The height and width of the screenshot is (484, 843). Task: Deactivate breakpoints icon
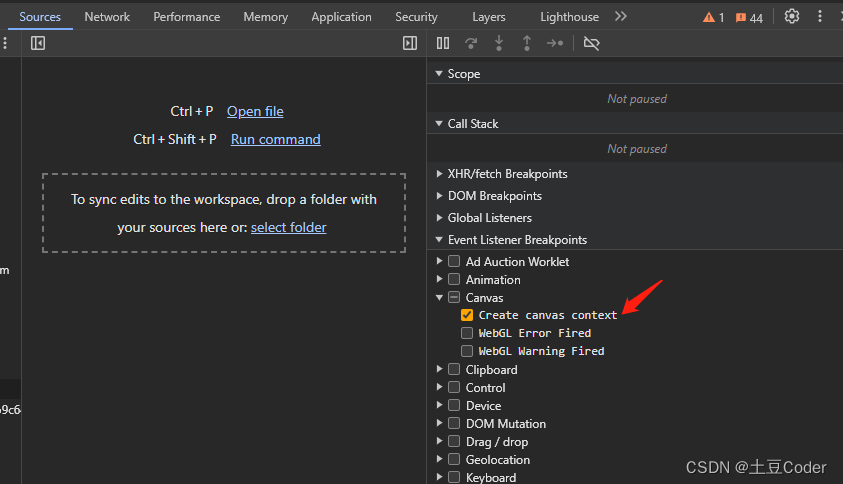tap(591, 43)
